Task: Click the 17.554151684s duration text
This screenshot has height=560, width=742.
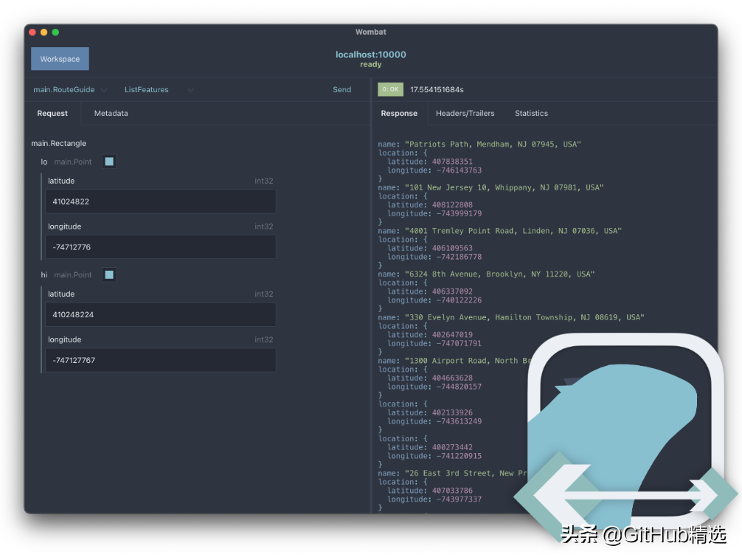Action: pos(437,89)
